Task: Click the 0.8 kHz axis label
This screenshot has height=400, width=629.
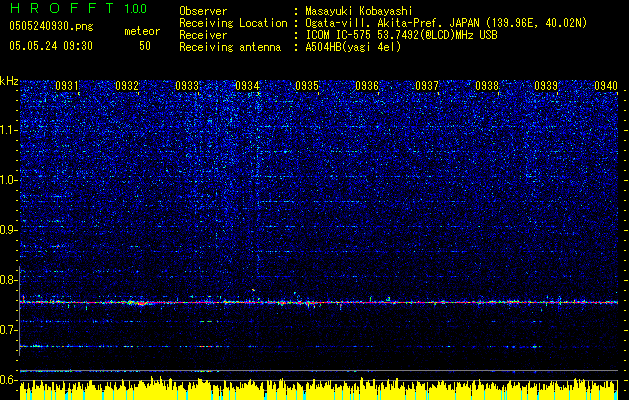Action: click(x=8, y=280)
